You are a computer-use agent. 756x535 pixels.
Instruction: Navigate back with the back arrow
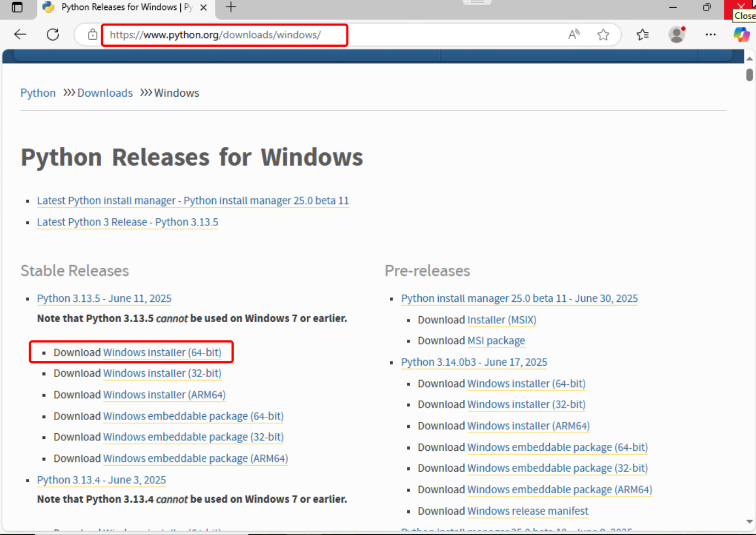20,34
